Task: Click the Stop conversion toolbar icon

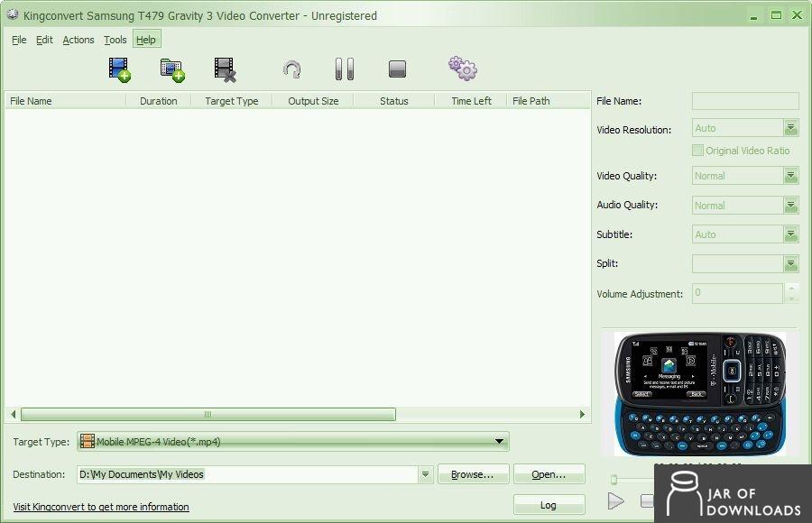Action: coord(397,69)
